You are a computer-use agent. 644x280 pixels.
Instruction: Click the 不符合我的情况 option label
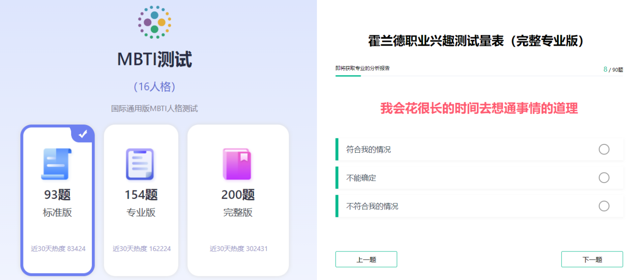372,206
